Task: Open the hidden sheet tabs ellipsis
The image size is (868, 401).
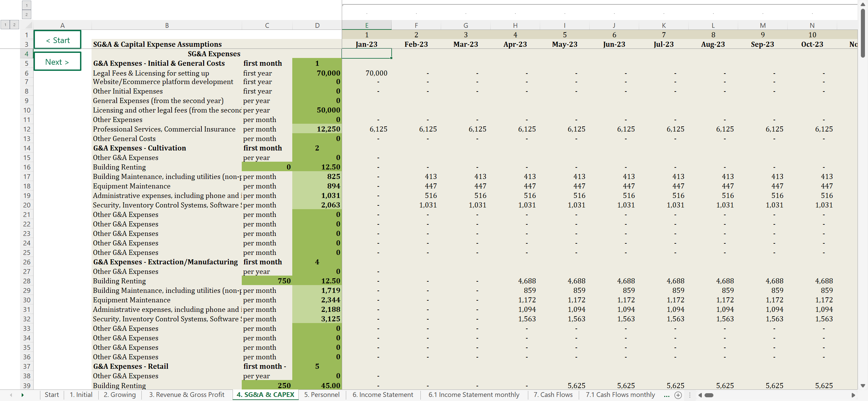Action: (x=666, y=395)
